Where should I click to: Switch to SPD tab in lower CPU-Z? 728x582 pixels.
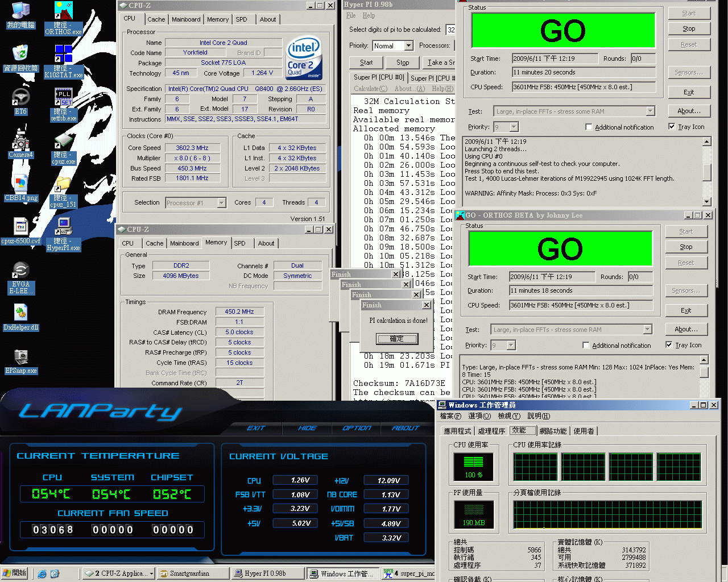pyautogui.click(x=240, y=243)
